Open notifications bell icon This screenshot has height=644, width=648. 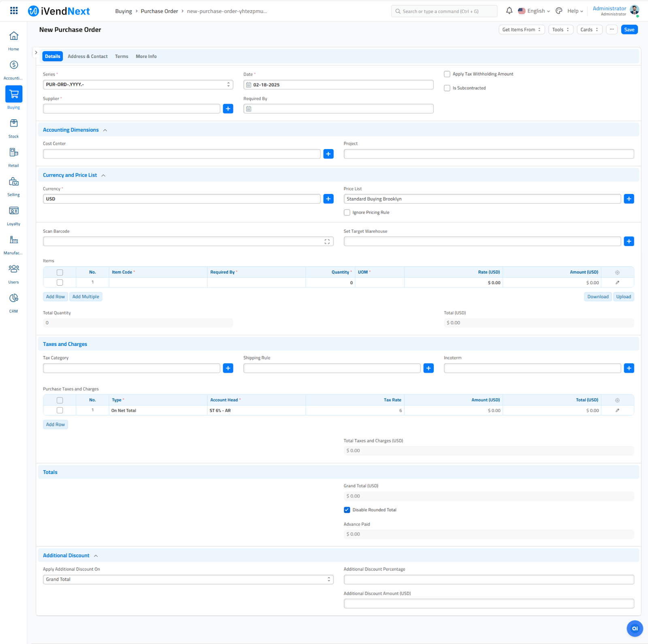coord(509,11)
